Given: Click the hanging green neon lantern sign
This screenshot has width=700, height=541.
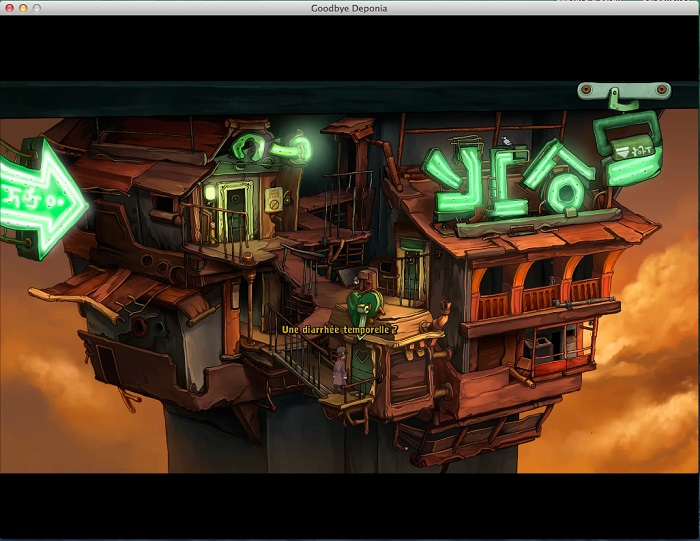Looking at the screenshot, I should [629, 147].
